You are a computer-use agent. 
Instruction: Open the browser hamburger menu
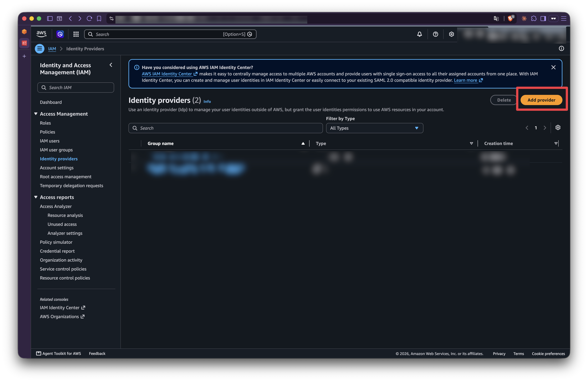[x=564, y=19]
